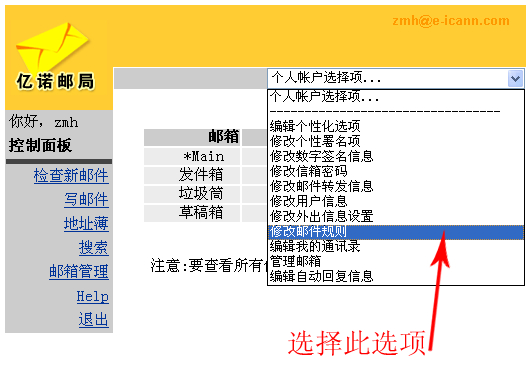Select 修改个性署名项 option
The height and width of the screenshot is (379, 530).
[396, 141]
